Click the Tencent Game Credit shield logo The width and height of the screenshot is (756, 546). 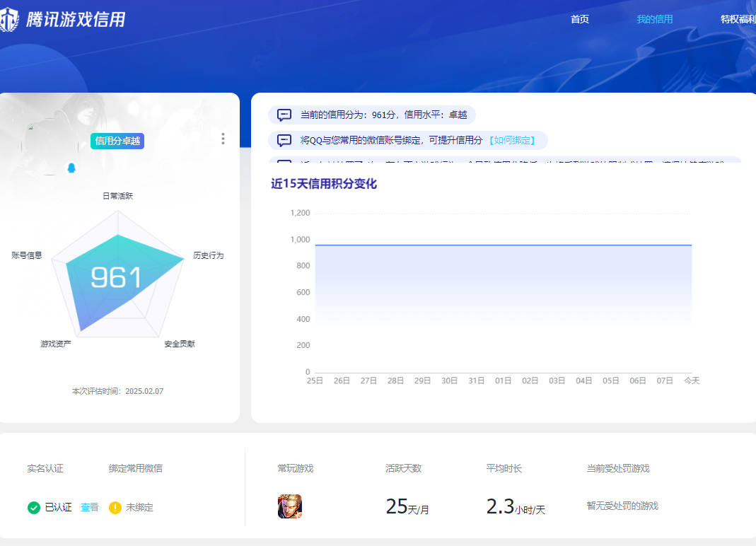(9, 20)
